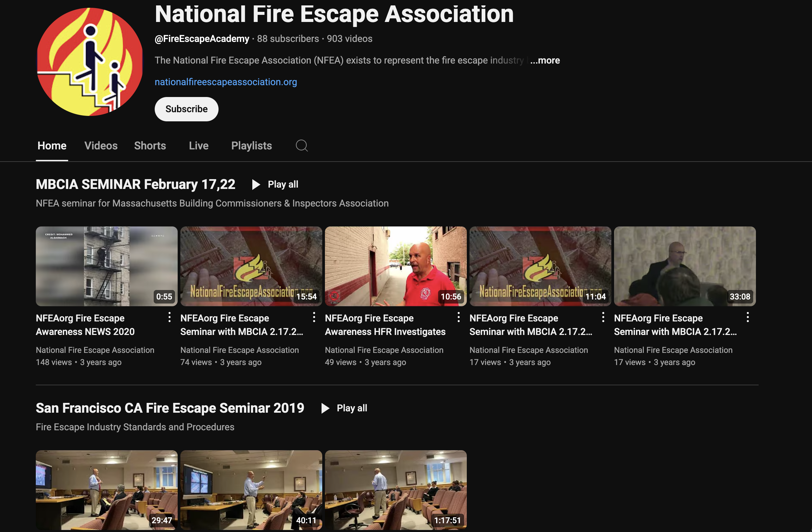Open three-dot menu for 15:54 seminar video
This screenshot has height=532, width=812.
(x=314, y=318)
